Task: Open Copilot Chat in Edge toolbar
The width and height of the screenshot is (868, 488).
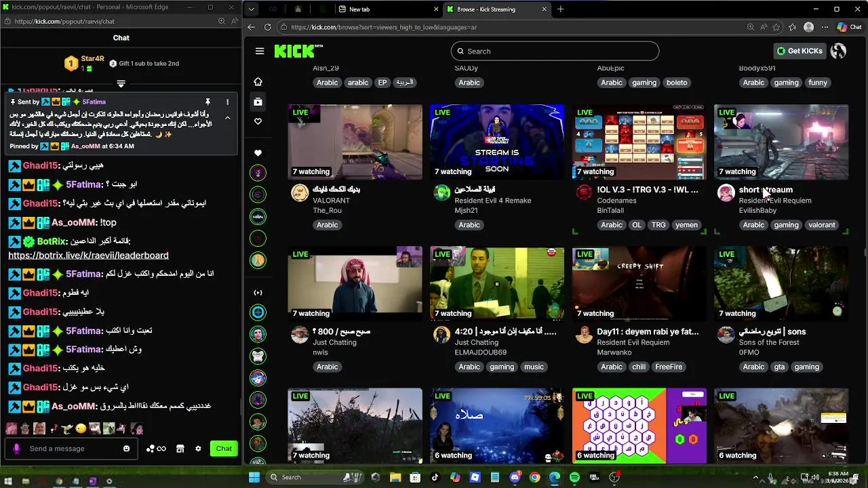Action: (849, 27)
